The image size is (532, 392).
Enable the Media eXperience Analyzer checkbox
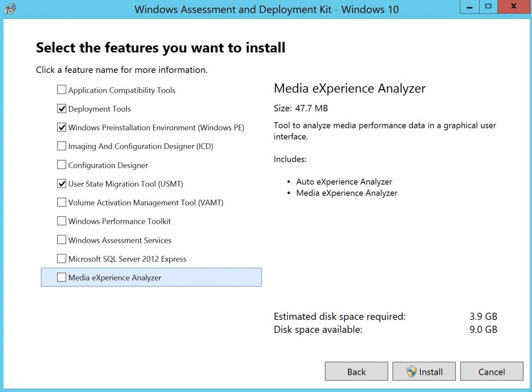pyautogui.click(x=61, y=277)
